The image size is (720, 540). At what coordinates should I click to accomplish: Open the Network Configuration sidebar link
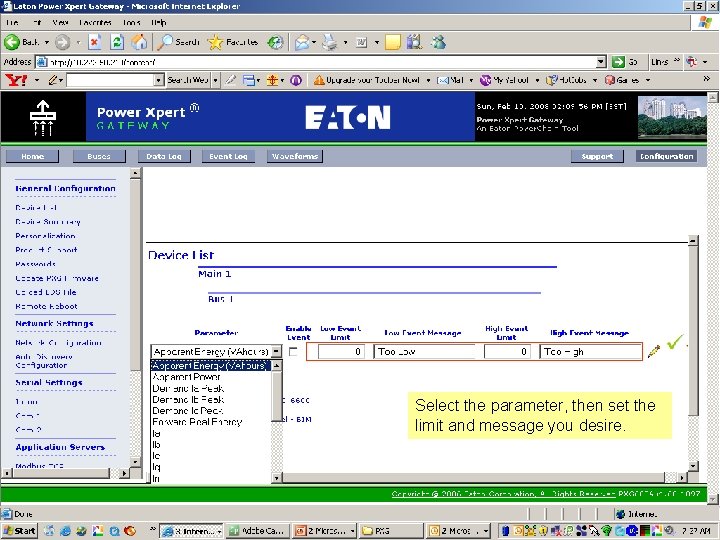pyautogui.click(x=59, y=343)
